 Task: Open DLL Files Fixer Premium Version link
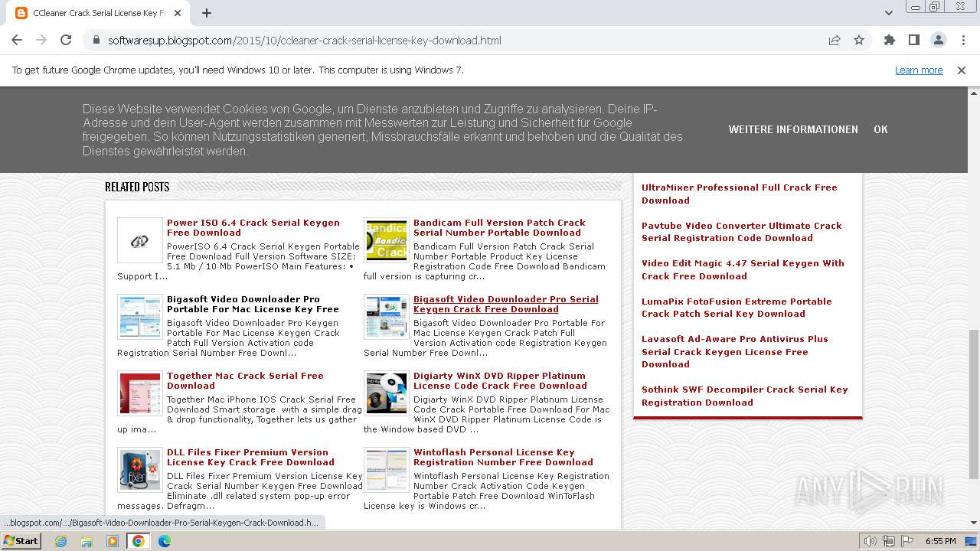pos(250,457)
